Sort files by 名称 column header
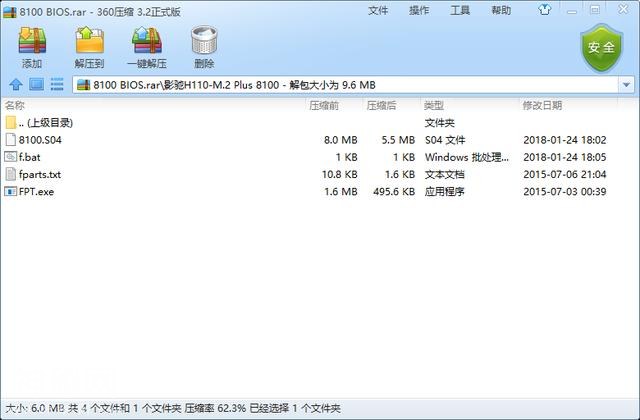Image resolution: width=640 pixels, height=420 pixels. [x=15, y=105]
